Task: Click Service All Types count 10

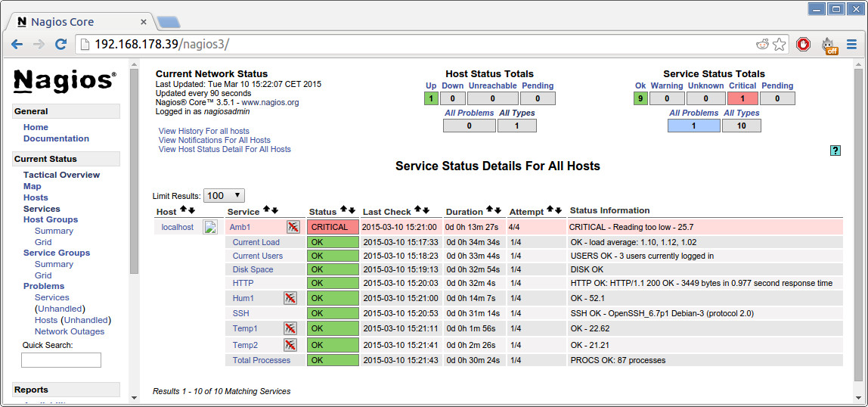Action: point(741,126)
